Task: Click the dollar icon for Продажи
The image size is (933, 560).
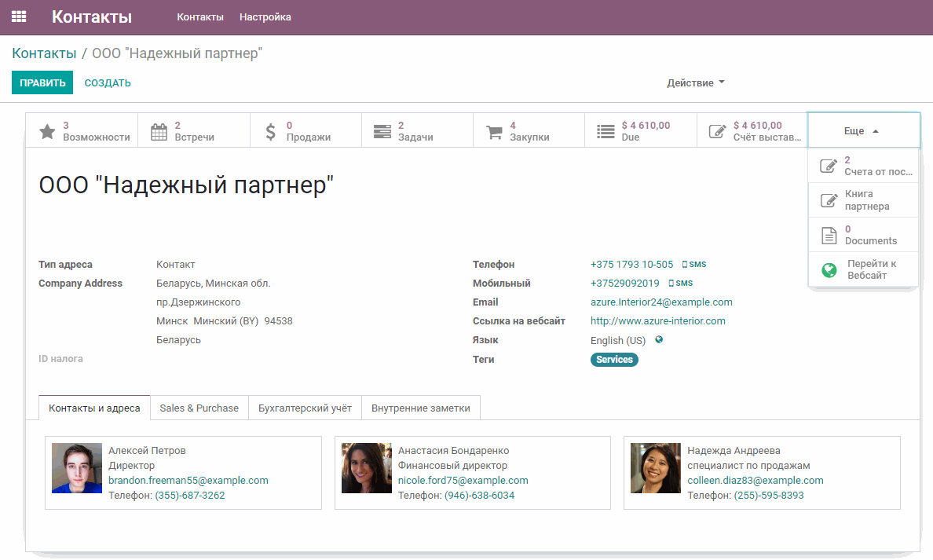Action: [270, 131]
